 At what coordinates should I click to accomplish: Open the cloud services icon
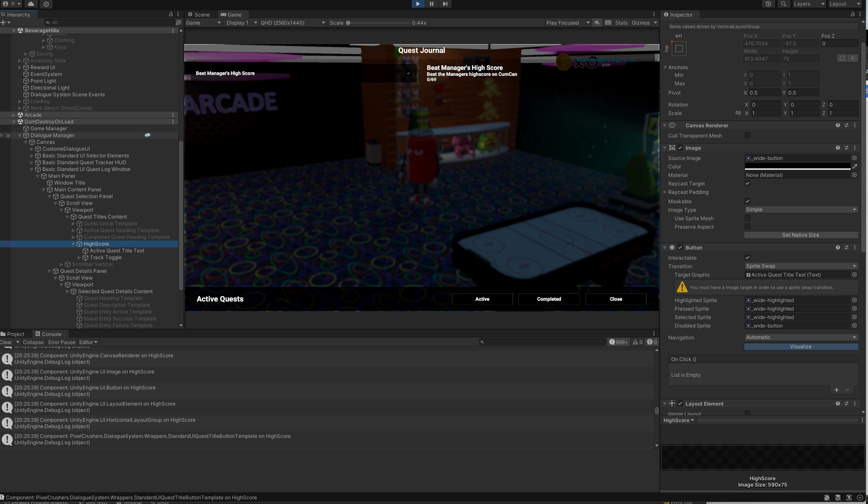tap(31, 4)
